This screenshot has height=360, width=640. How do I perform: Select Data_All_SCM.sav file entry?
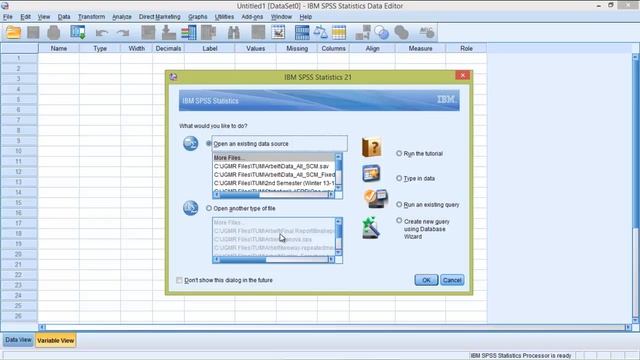tap(273, 166)
